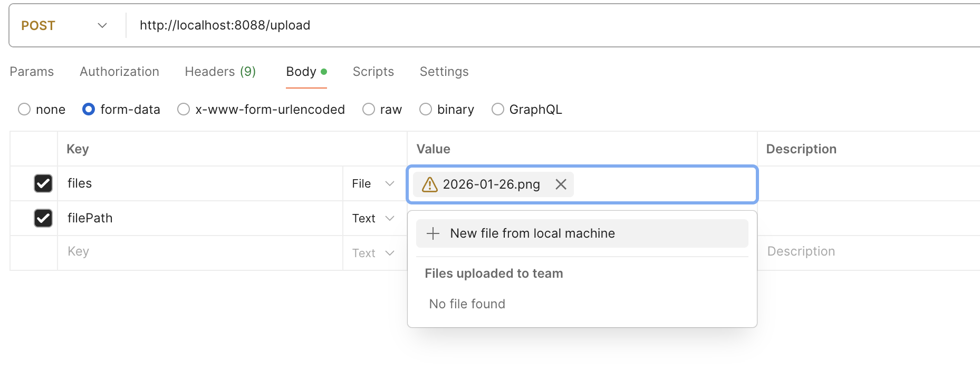Uncheck the files row checkbox
Viewport: 980px width, 371px height.
pos(43,183)
